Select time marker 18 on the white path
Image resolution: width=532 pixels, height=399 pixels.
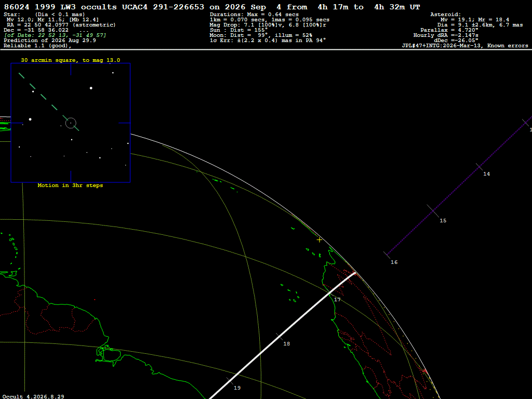tap(287, 344)
